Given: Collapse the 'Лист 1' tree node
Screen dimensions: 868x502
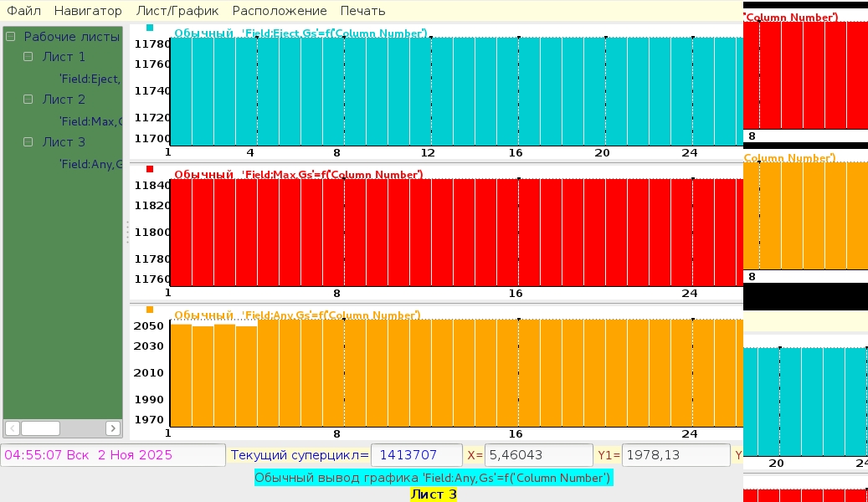Looking at the screenshot, I should [x=28, y=57].
